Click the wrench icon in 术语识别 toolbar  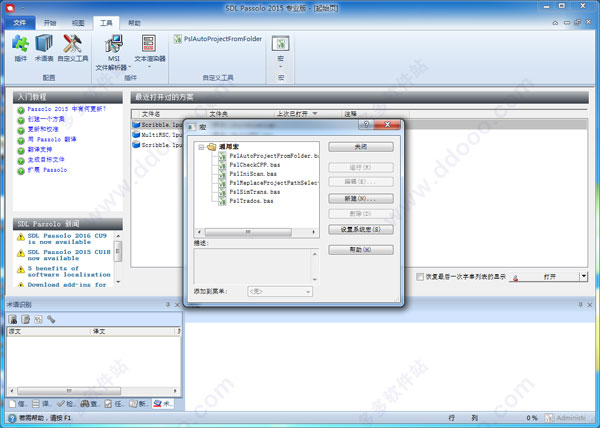pyautogui.click(x=51, y=319)
